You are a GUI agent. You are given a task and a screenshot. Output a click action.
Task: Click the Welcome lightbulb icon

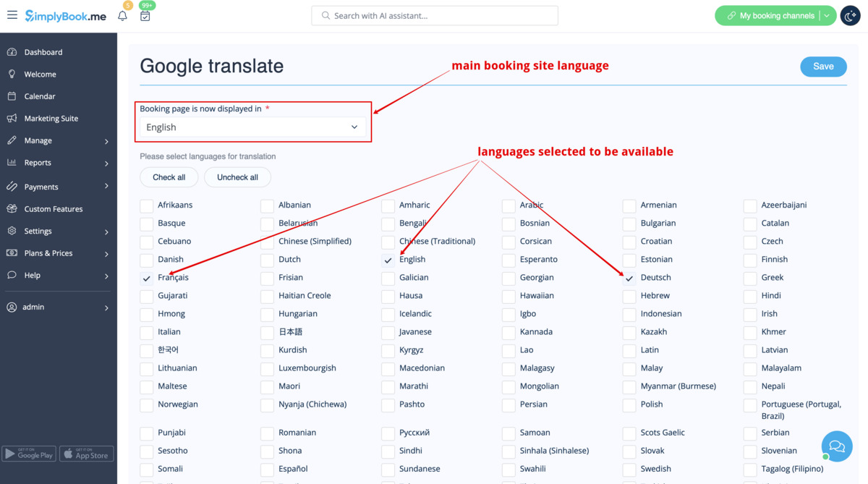click(x=12, y=74)
